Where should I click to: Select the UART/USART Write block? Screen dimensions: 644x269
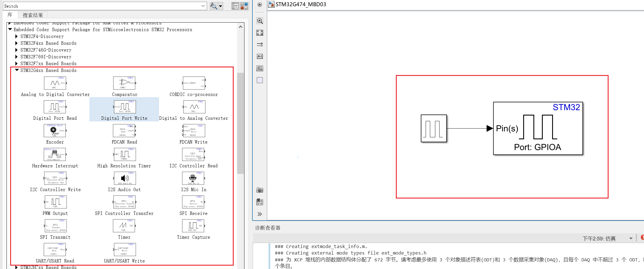(124, 249)
